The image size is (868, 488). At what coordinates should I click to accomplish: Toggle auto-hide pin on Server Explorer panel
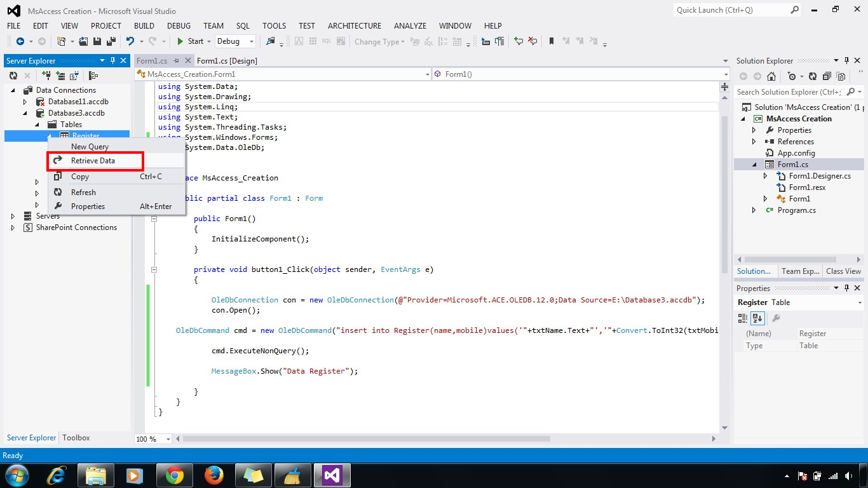pos(112,60)
